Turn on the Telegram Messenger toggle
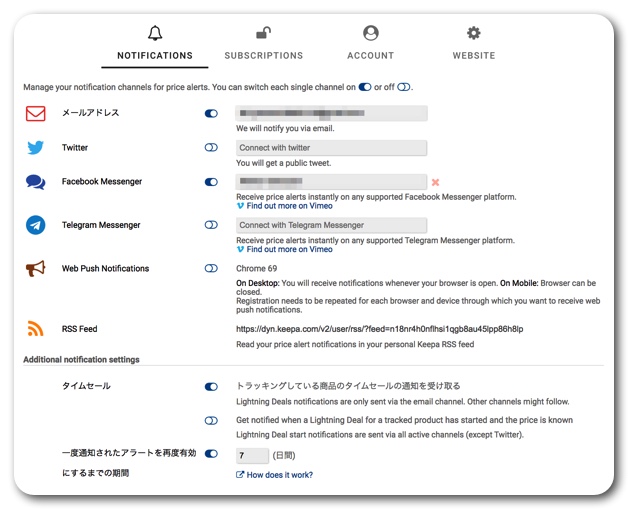 click(211, 225)
